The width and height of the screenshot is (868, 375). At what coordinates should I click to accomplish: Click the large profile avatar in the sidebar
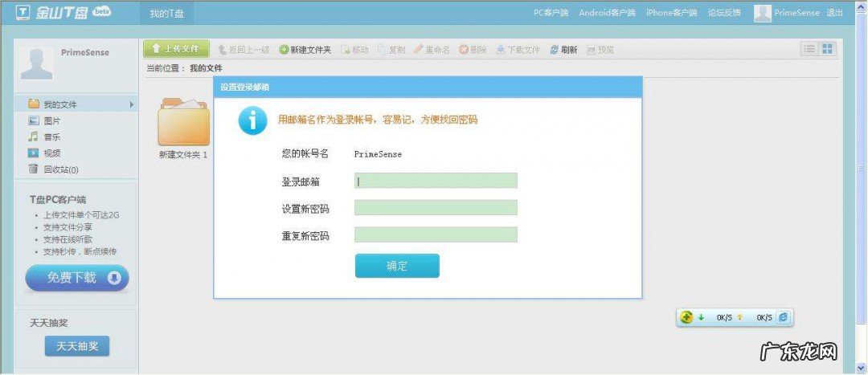point(36,63)
